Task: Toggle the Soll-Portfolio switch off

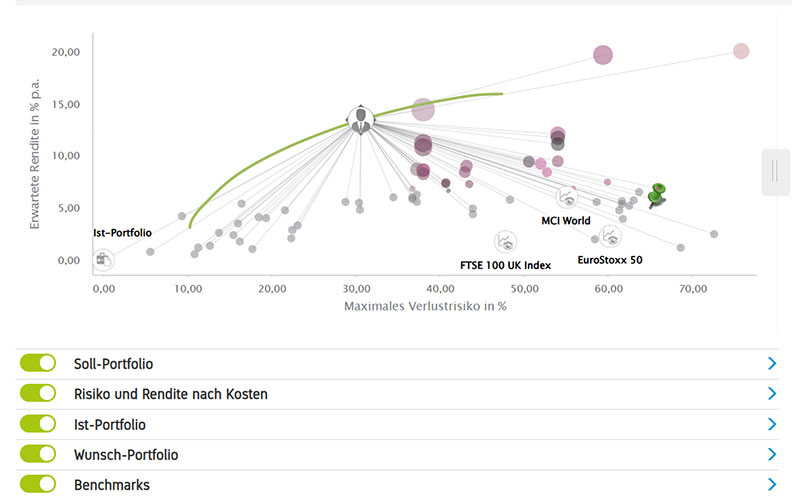Action: pos(38,364)
